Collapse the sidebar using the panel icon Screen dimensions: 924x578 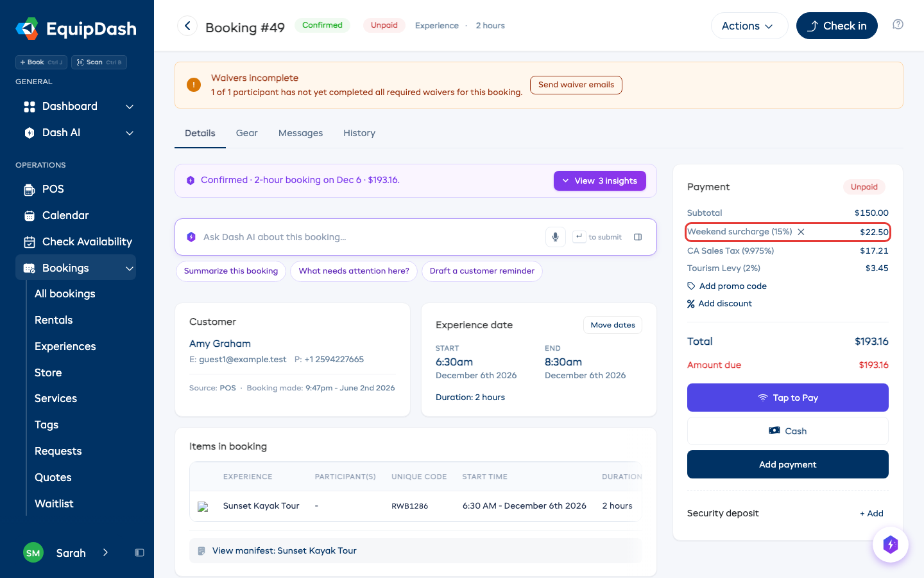(x=139, y=553)
